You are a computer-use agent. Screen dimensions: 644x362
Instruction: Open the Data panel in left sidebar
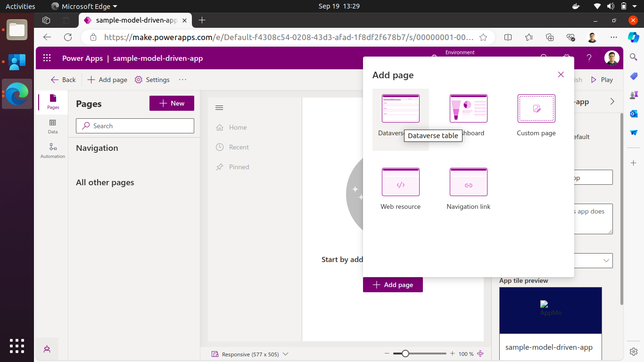[52, 125]
